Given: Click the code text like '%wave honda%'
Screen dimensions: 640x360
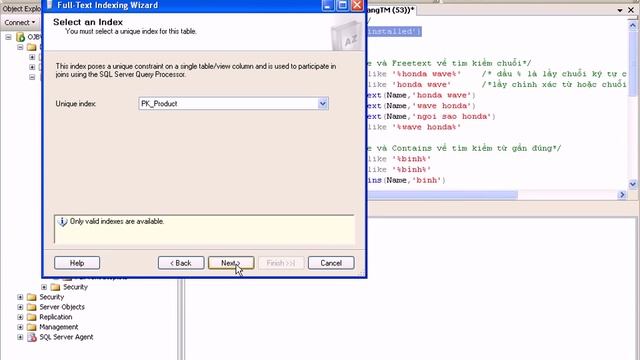Looking at the screenshot, I should 414,127.
